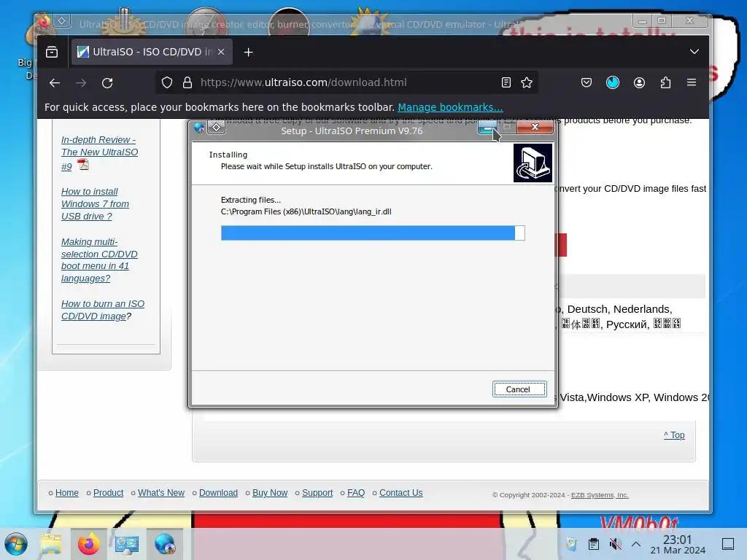Image resolution: width=747 pixels, height=560 pixels.
Task: Open the Support footer link
Action: 317,493
